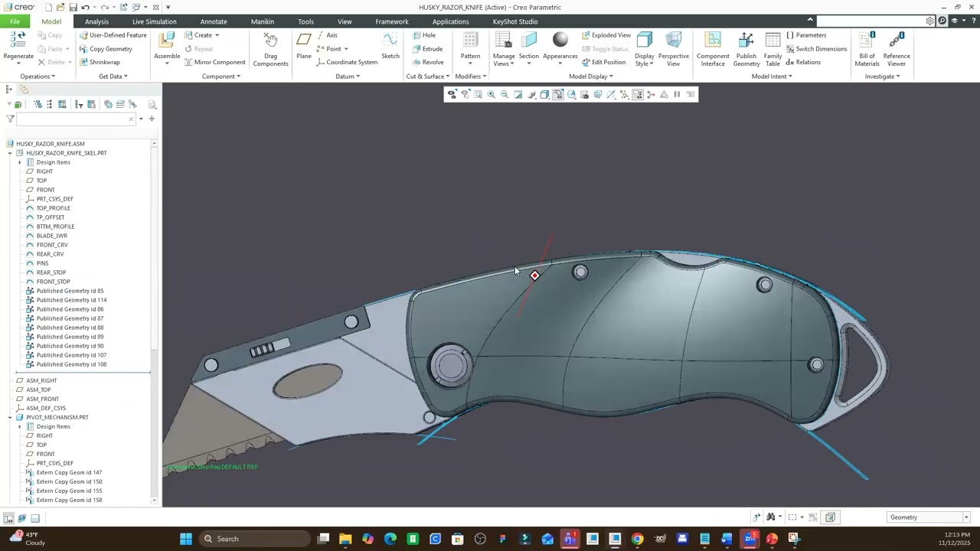Screen dimensions: 980x551
Task: Click the Perspective View icon
Action: point(673,49)
